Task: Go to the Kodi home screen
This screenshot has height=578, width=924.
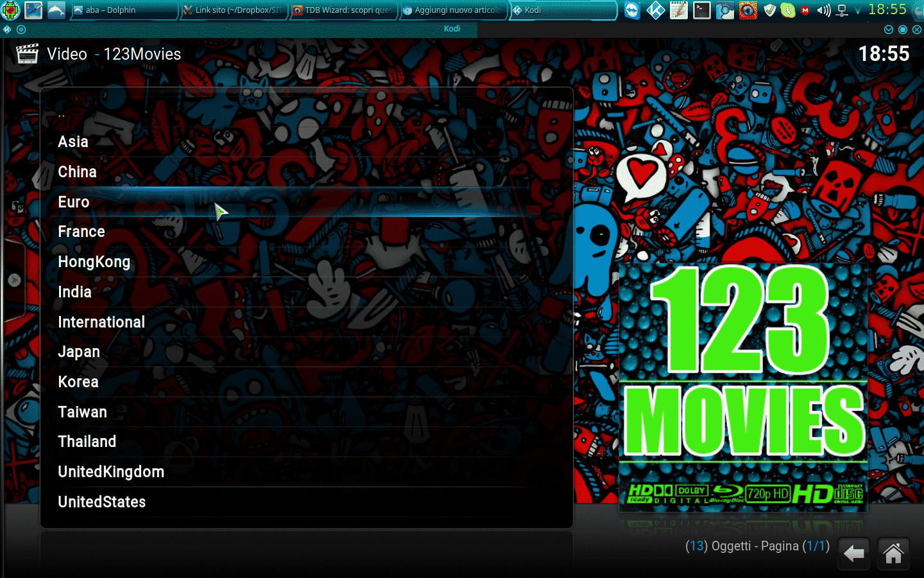Action: 893,554
